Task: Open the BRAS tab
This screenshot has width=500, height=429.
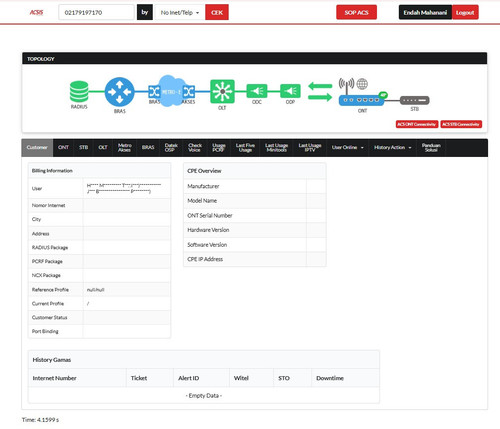Action: click(x=148, y=147)
